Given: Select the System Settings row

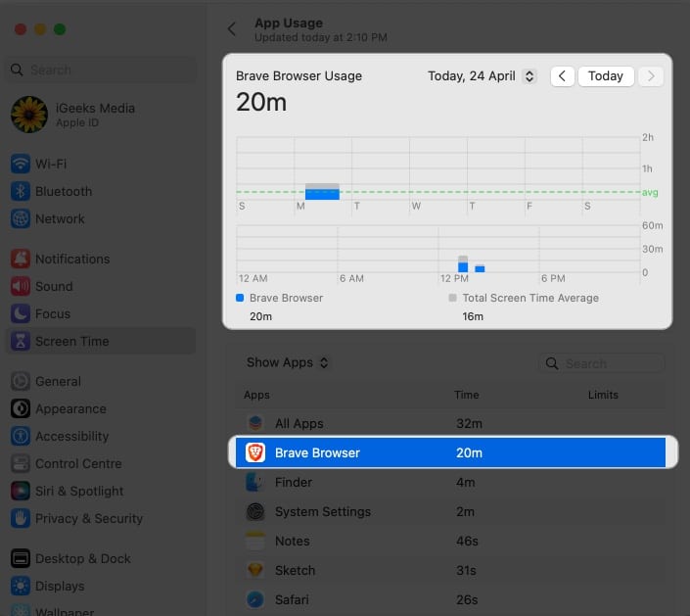Looking at the screenshot, I should point(450,511).
